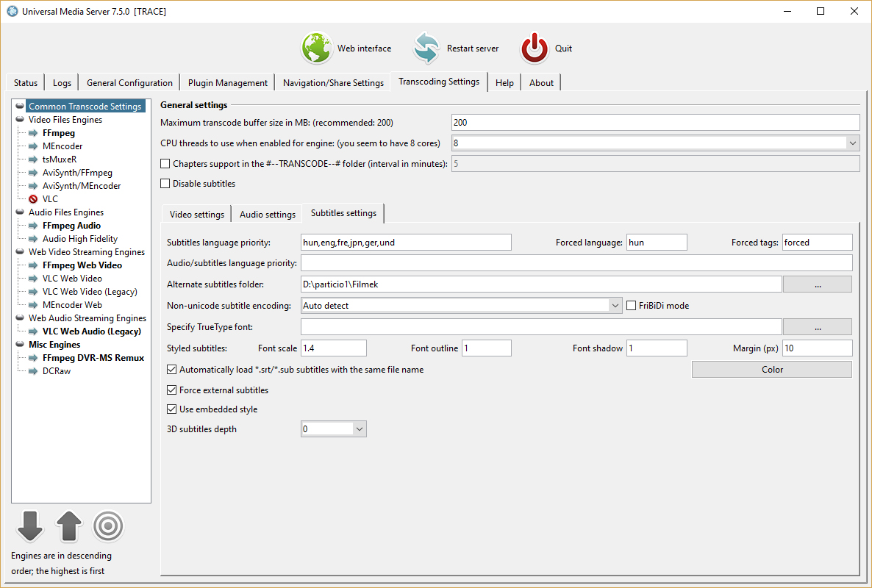Collapse the Video Files Engines tree node

[x=20, y=120]
